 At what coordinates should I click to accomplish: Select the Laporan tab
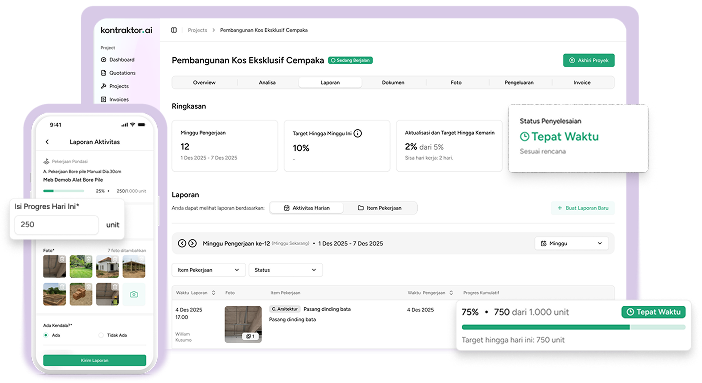coord(330,82)
